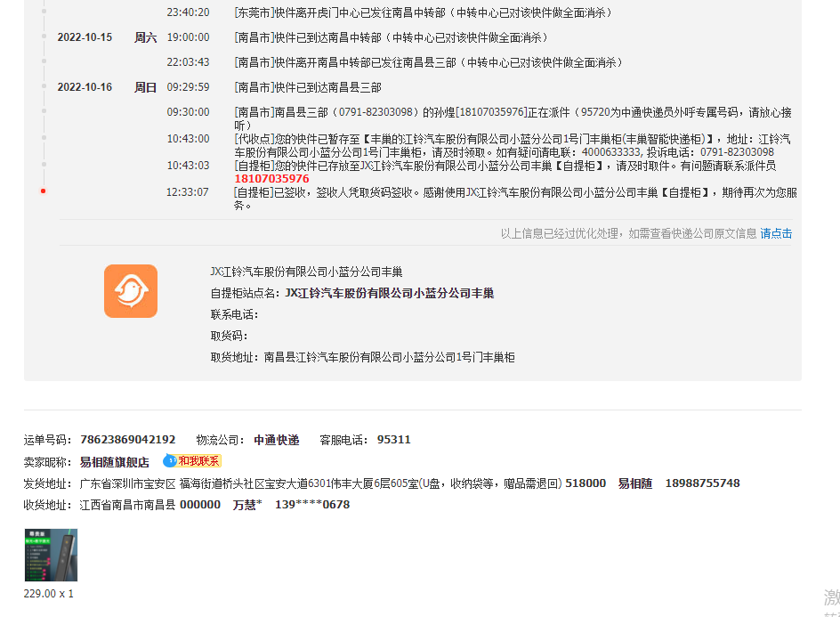
Task: Click the 10:43:00 timestamp
Action: pyautogui.click(x=188, y=139)
